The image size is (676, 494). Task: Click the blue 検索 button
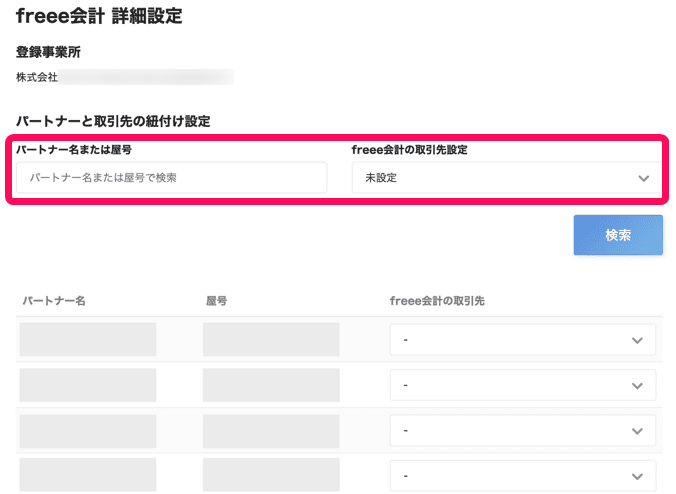click(618, 235)
